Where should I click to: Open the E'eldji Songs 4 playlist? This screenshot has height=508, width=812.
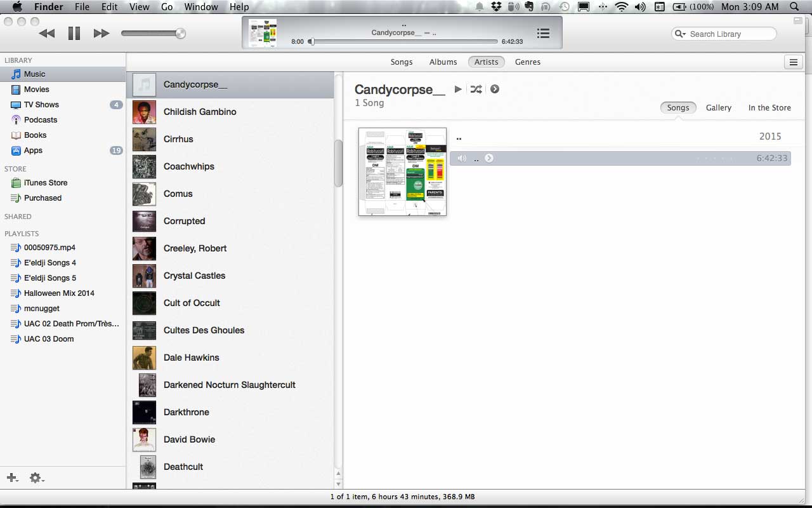pos(63,263)
